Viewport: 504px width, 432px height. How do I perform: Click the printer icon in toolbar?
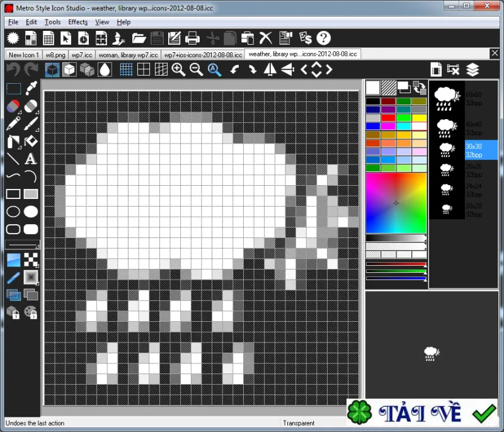(192, 38)
